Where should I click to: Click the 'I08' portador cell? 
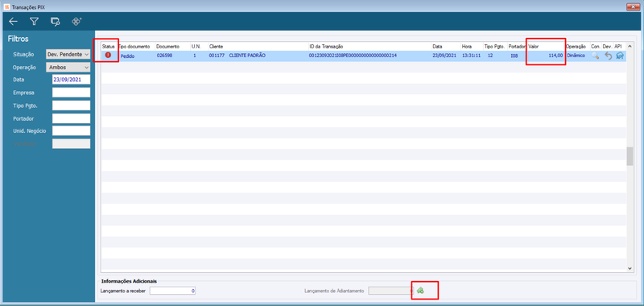click(x=514, y=56)
